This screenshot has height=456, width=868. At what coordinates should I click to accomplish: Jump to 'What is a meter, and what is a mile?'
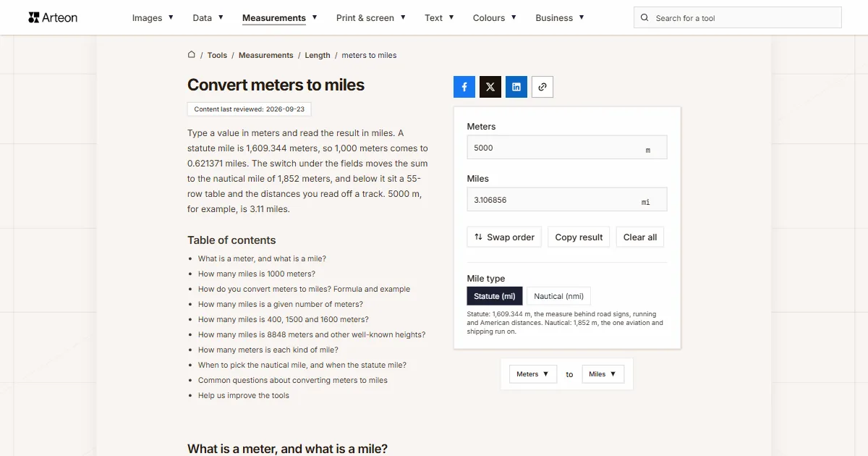(x=262, y=258)
